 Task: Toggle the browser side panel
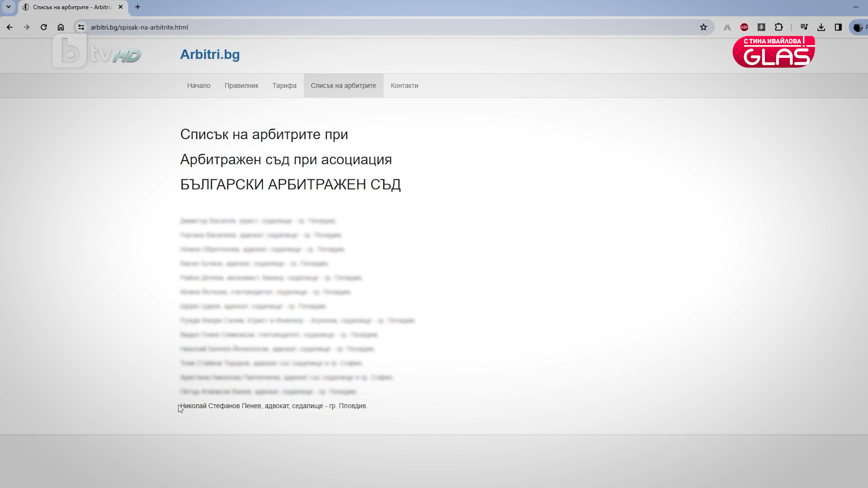tap(838, 27)
